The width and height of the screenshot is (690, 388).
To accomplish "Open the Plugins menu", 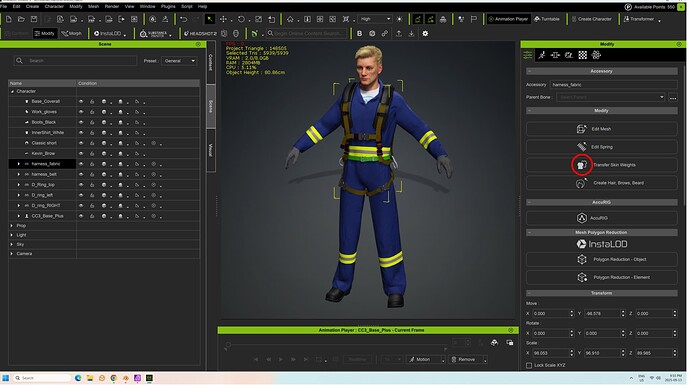I will [x=168, y=7].
